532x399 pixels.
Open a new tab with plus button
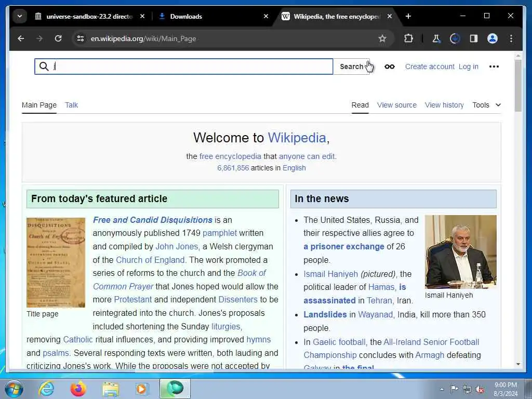408,16
